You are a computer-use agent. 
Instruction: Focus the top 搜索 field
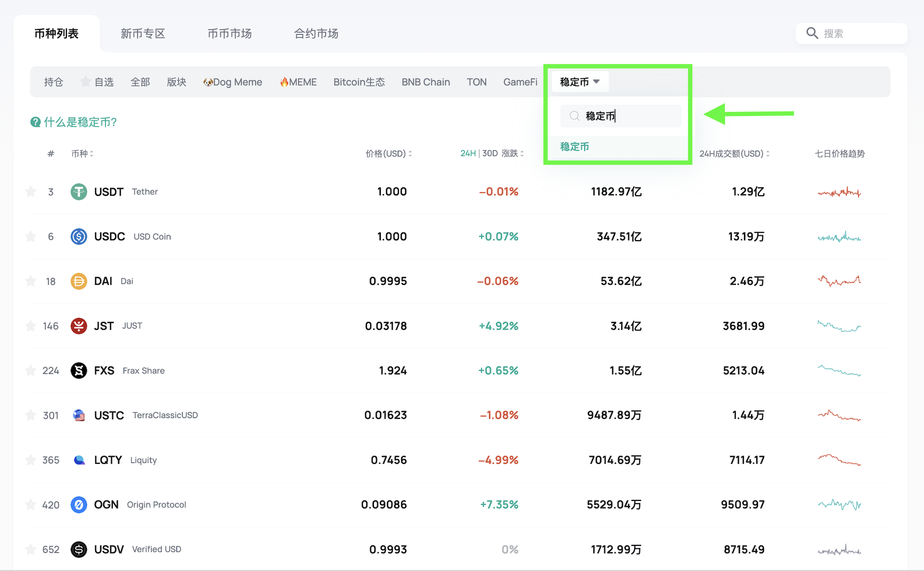(851, 33)
